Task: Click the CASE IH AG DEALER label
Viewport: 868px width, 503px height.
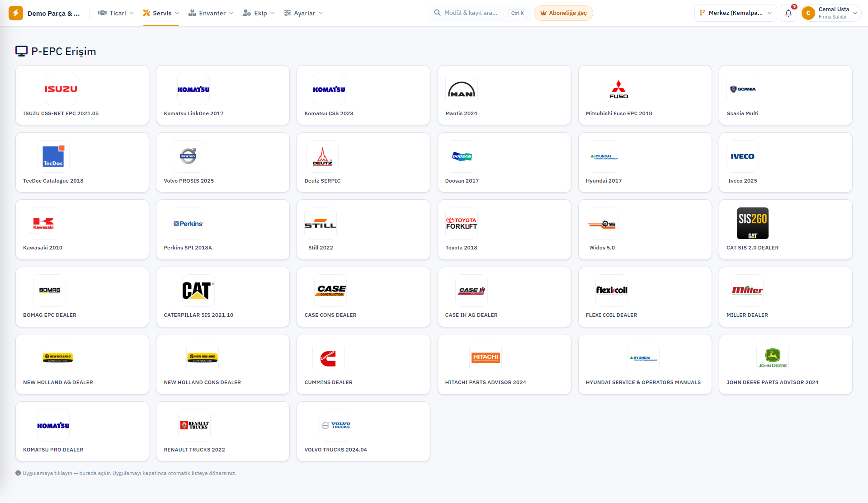Action: [x=472, y=315]
